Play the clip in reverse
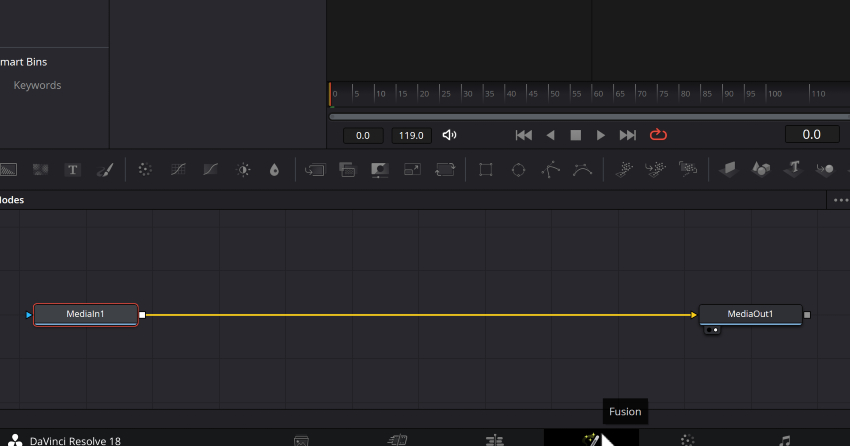 (x=550, y=135)
